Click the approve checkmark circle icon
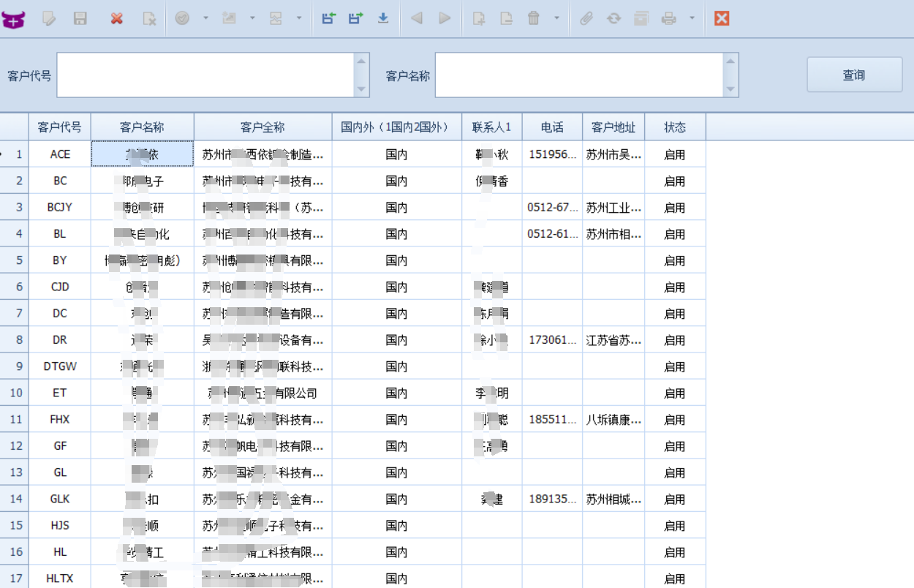914x588 pixels. coord(182,18)
